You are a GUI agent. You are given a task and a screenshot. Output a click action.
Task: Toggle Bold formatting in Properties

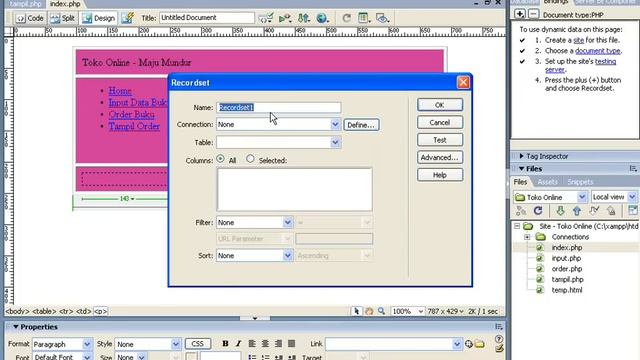point(225,344)
